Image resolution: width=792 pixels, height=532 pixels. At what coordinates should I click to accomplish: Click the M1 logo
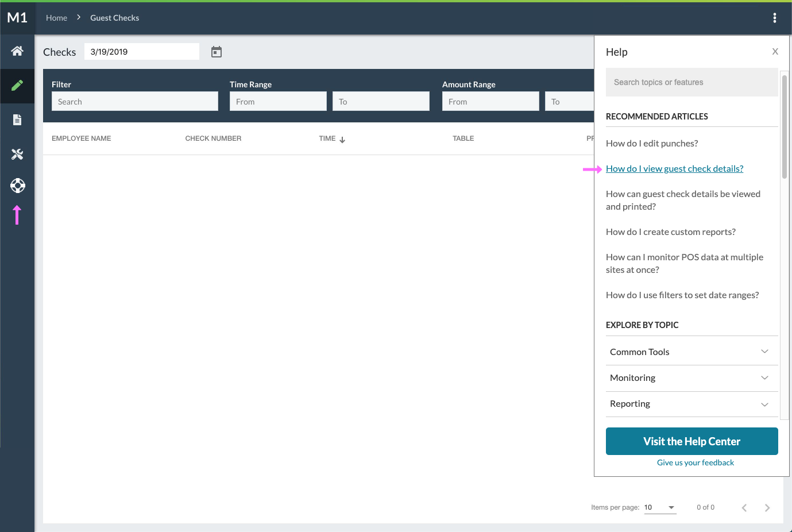click(x=17, y=18)
